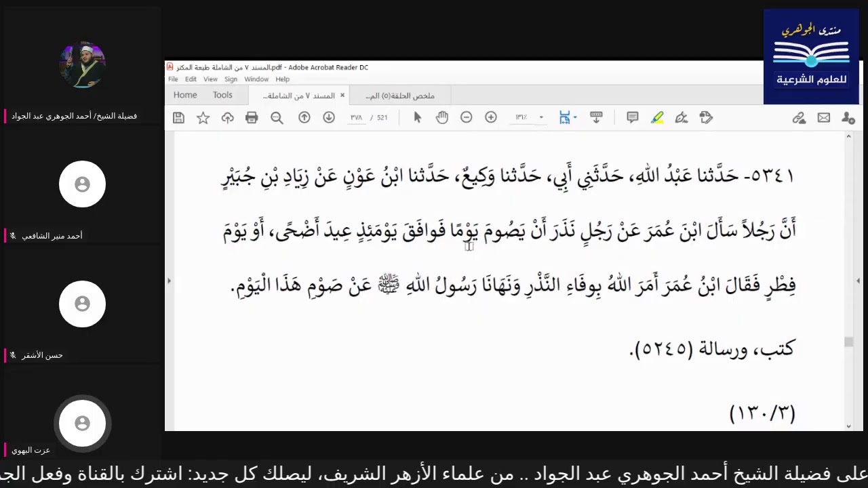Click the sheikh's video thumbnail
The image size is (868, 488).
82,65
